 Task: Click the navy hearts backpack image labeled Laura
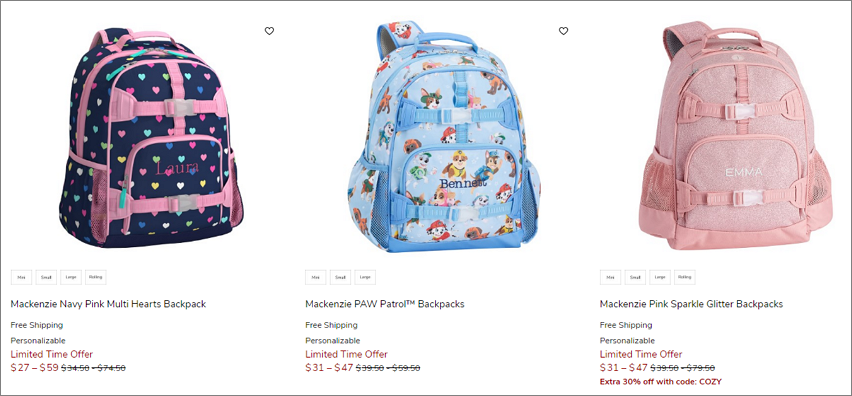151,137
